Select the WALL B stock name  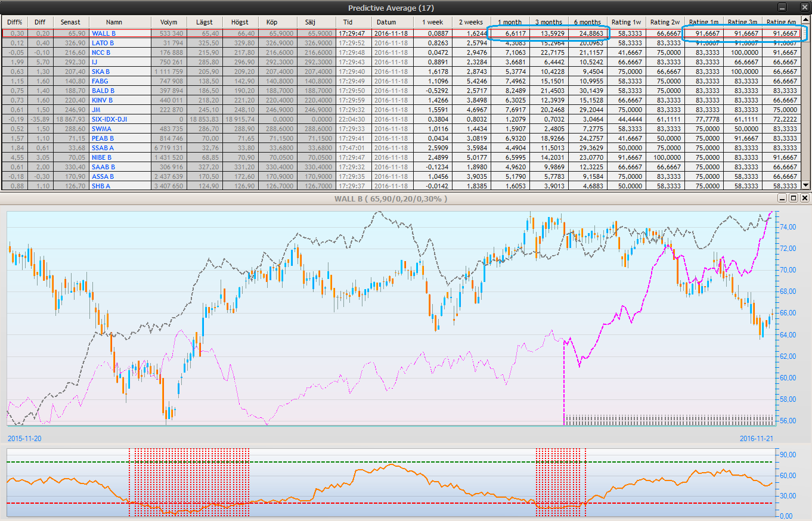tap(104, 33)
